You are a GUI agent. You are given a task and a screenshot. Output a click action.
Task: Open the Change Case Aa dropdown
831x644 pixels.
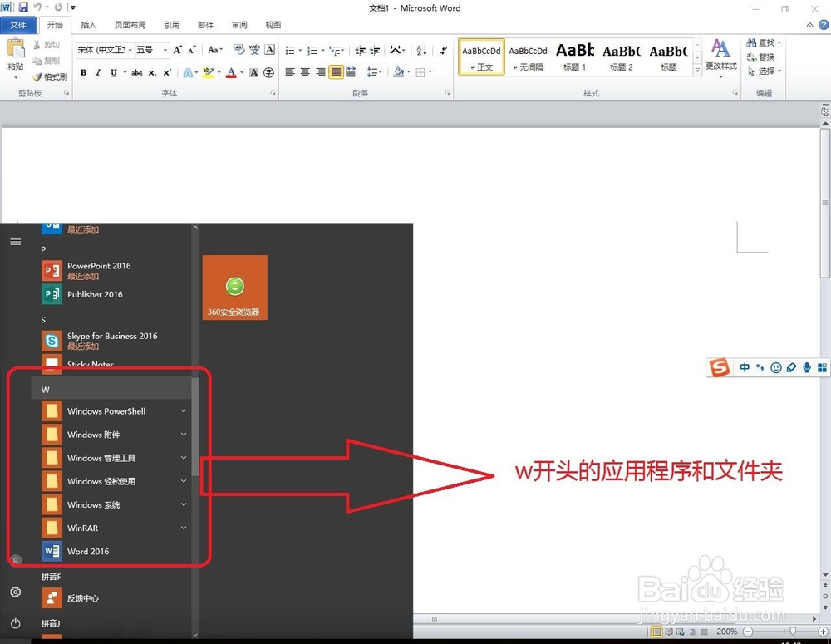click(214, 50)
